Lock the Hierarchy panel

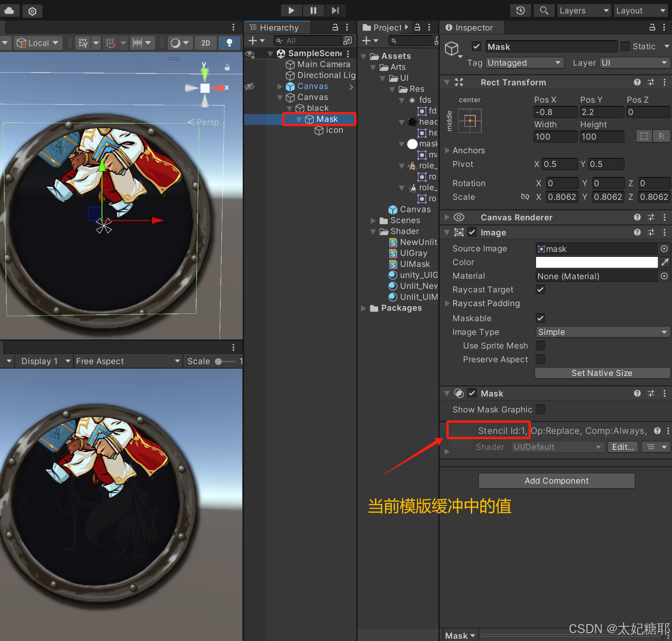(335, 27)
